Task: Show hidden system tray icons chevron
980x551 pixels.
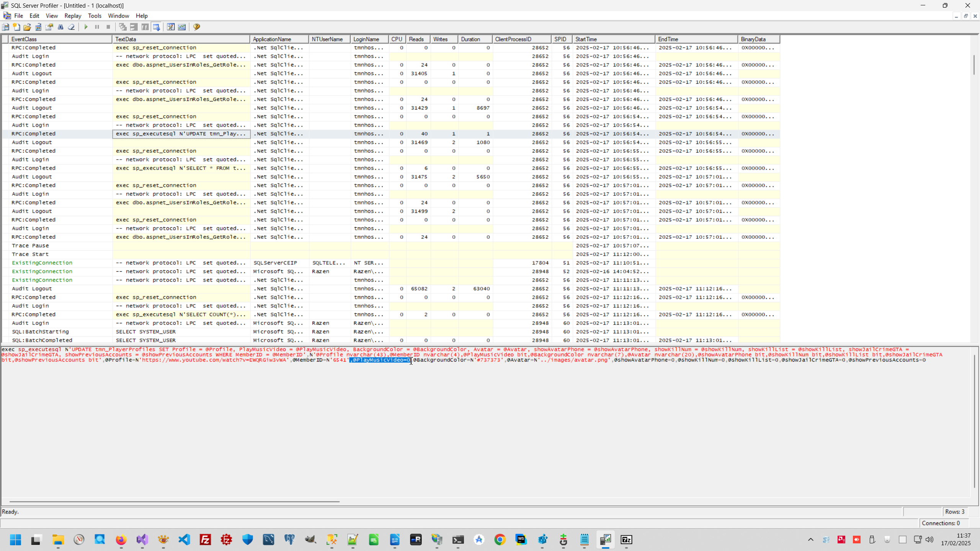Action: [810, 540]
